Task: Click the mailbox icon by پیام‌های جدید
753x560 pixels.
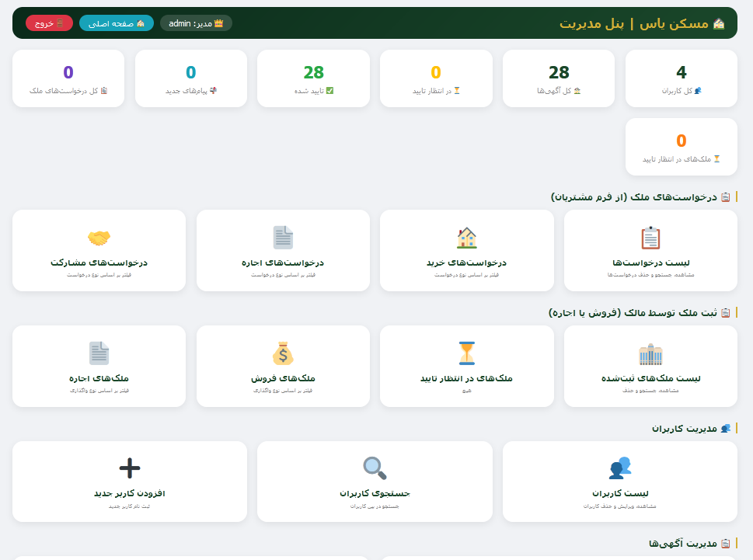Action: 213,90
